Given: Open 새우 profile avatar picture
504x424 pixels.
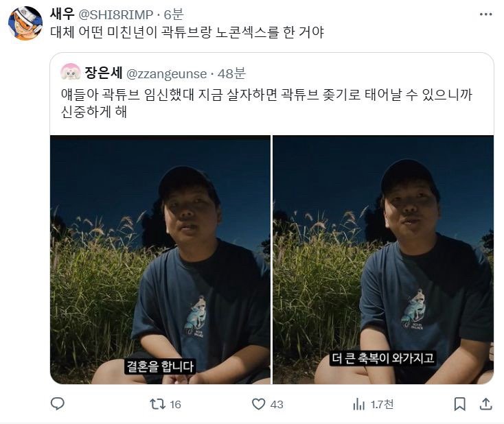Looking at the screenshot, I should click(25, 23).
